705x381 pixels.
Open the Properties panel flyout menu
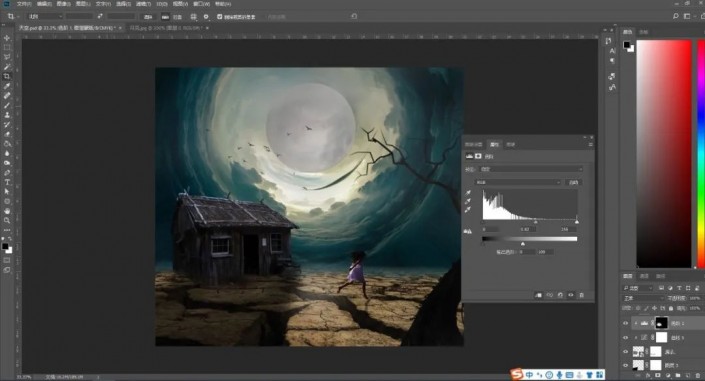(x=590, y=144)
